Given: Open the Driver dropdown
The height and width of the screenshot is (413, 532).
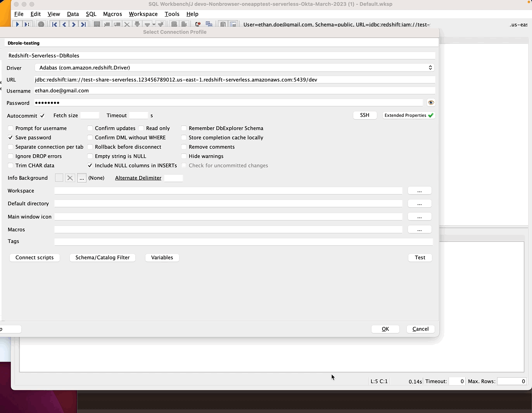Looking at the screenshot, I should [x=234, y=68].
